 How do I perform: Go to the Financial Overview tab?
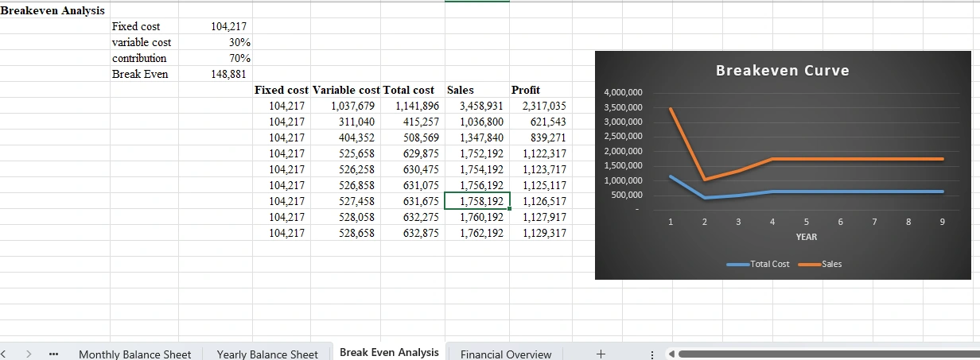pos(505,354)
